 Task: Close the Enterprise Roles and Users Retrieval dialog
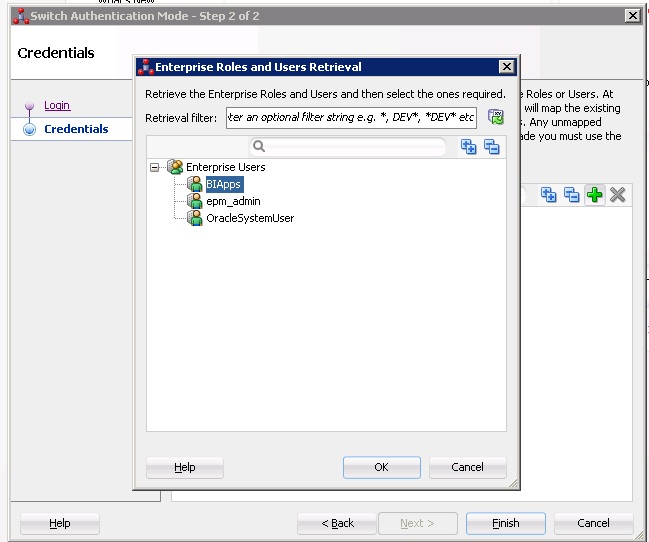[x=507, y=67]
